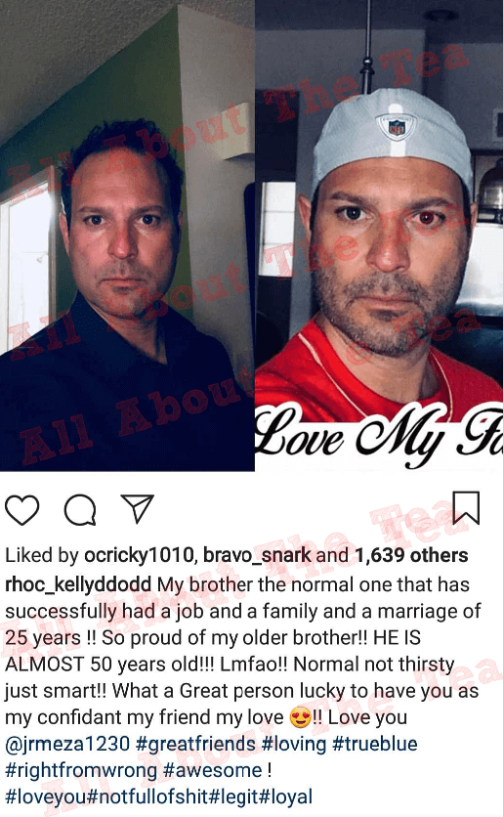Open hashtag #trueblue
Viewport: 504px width, 817px height.
click(x=374, y=744)
